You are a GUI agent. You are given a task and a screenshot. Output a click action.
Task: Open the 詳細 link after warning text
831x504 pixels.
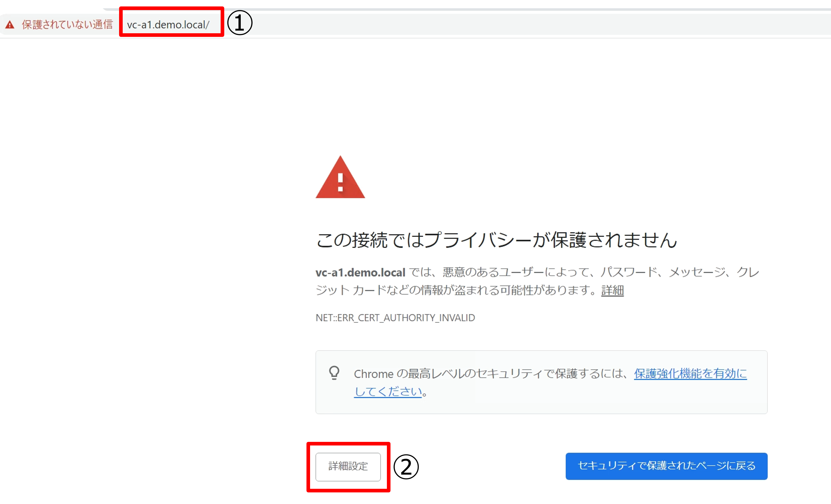pos(612,290)
